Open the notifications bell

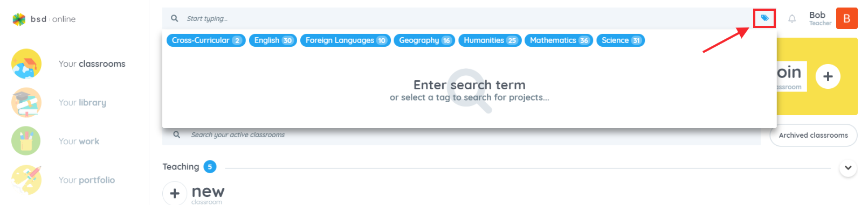(x=792, y=19)
